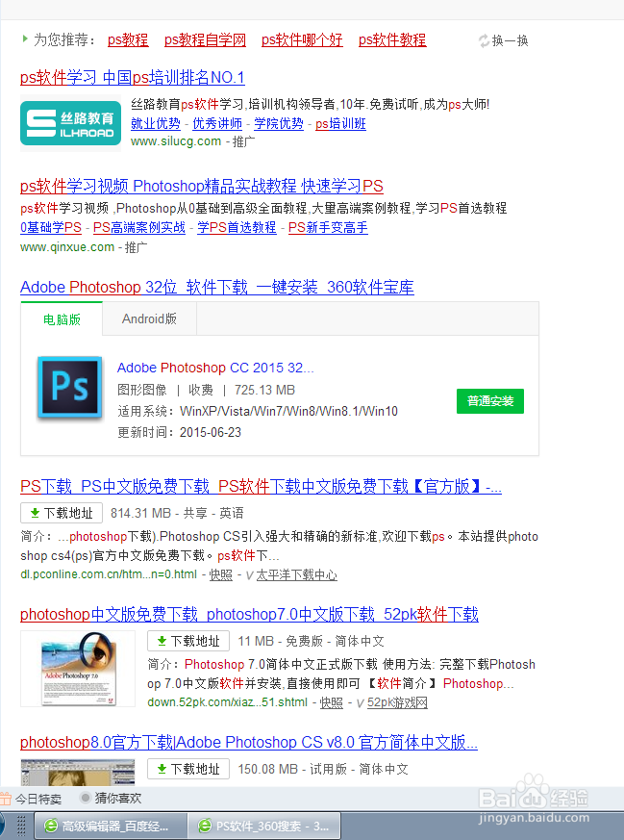Open photoshop8.0官方下载 result title
This screenshot has width=624, height=840.
pos(249,743)
